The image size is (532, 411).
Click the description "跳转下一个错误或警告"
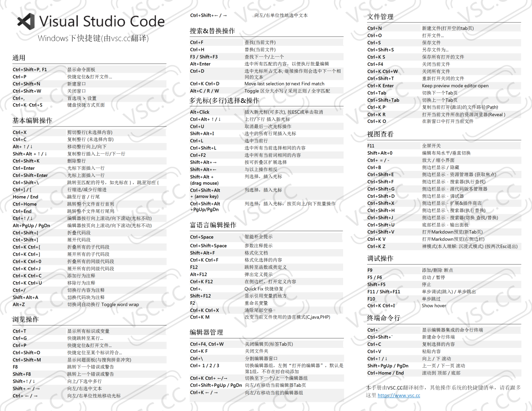(91, 367)
